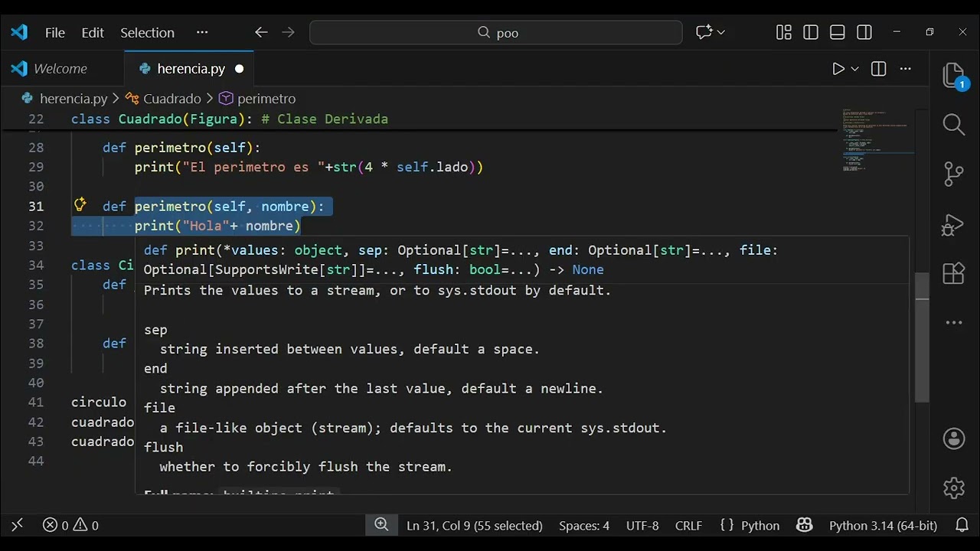Expand the Run options dropdown

[855, 69]
